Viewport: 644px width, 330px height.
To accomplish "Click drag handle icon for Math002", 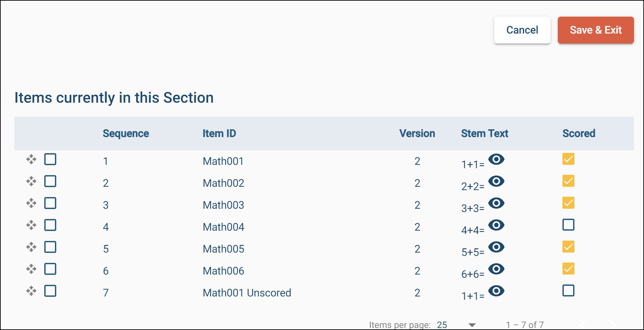I will [31, 181].
